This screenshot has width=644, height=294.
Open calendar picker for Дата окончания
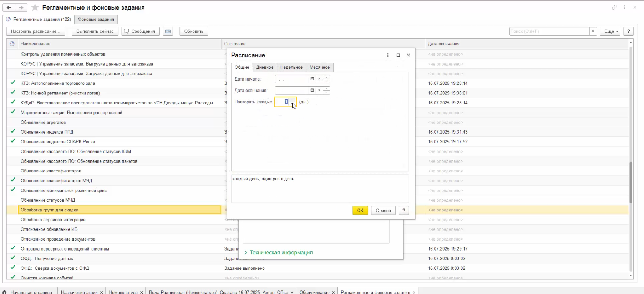(x=312, y=91)
